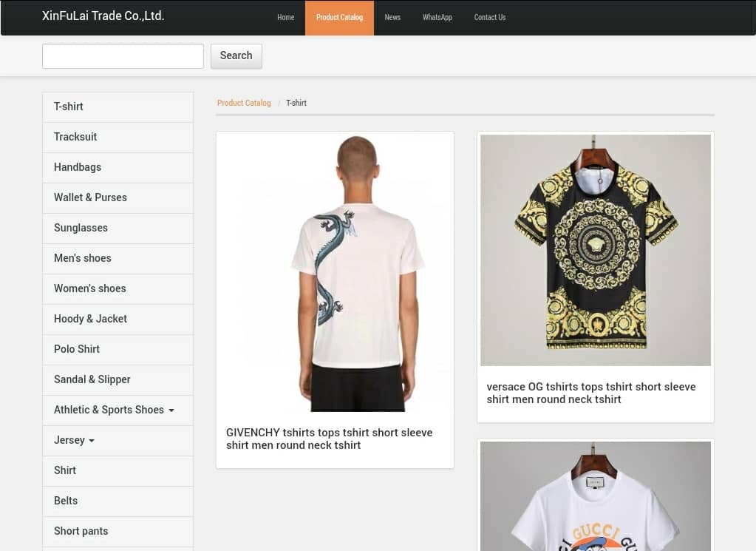The height and width of the screenshot is (551, 756).
Task: View the Sunglasses category
Action: (x=118, y=229)
